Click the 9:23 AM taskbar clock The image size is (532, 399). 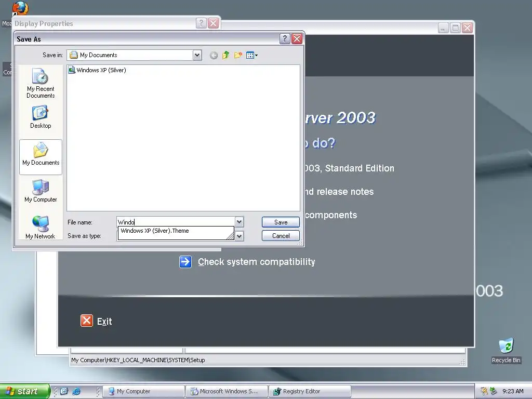pos(513,391)
